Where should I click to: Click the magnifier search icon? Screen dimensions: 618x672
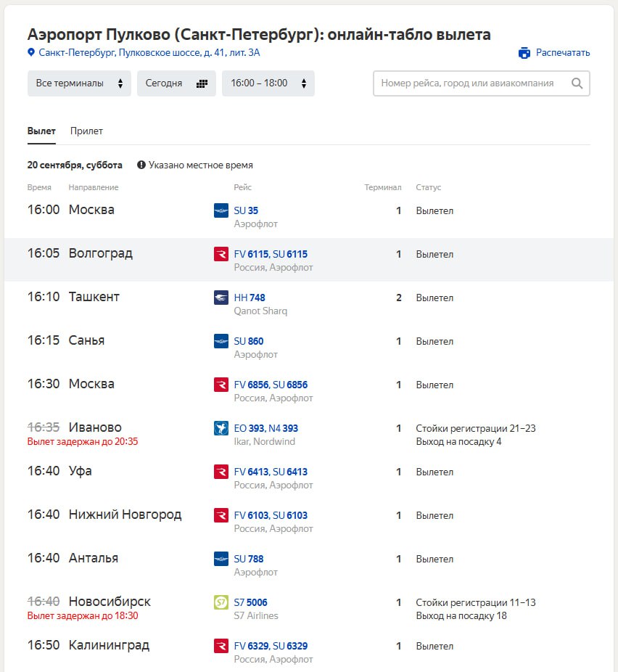tap(577, 83)
